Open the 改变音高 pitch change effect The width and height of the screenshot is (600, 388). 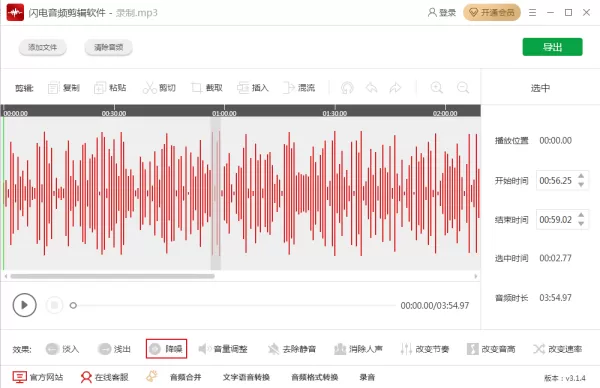click(491, 349)
